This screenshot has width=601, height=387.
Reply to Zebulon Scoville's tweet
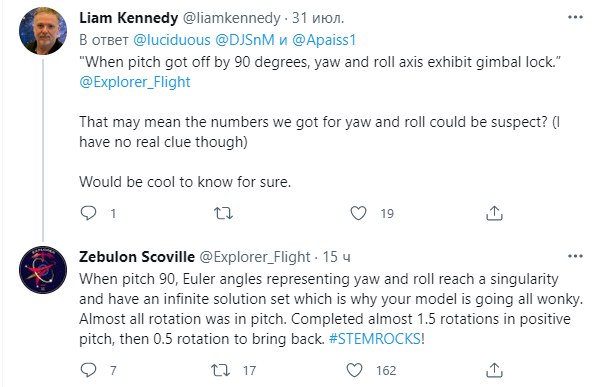(x=89, y=370)
